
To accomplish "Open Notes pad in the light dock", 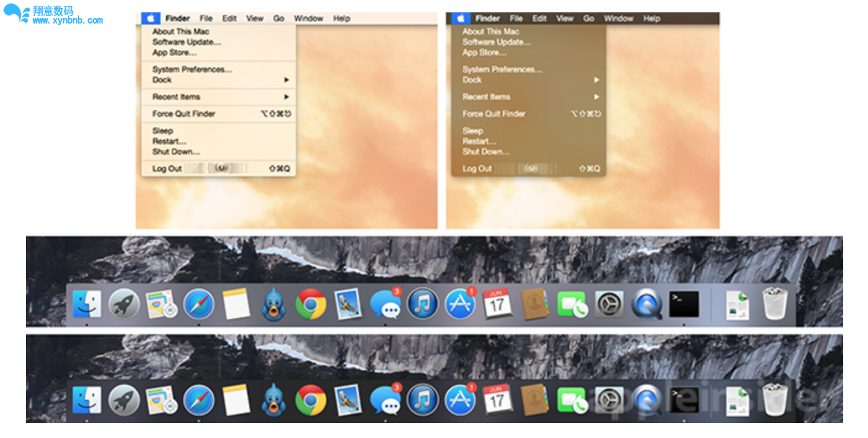I will (x=236, y=304).
